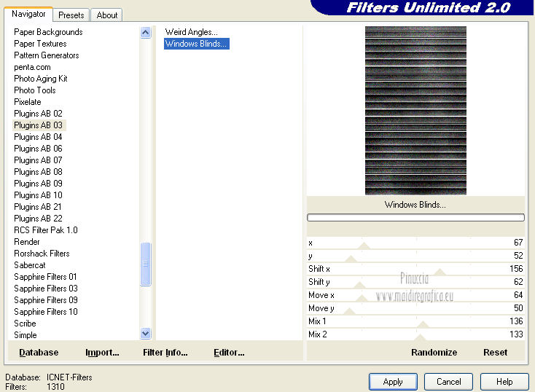
Task: Select Plugins AB 07 category
Action: pos(38,160)
